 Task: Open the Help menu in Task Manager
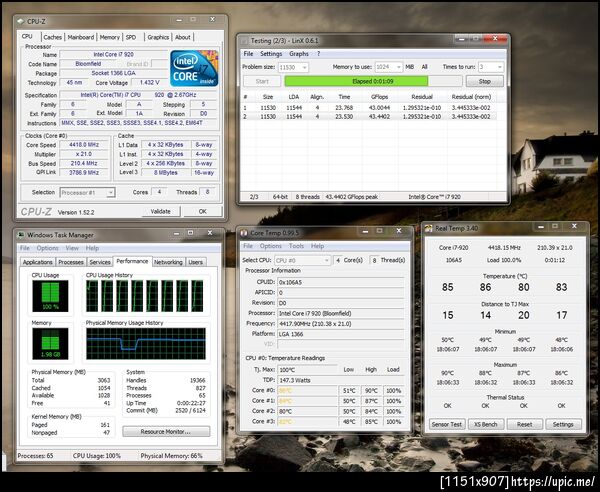pos(92,248)
